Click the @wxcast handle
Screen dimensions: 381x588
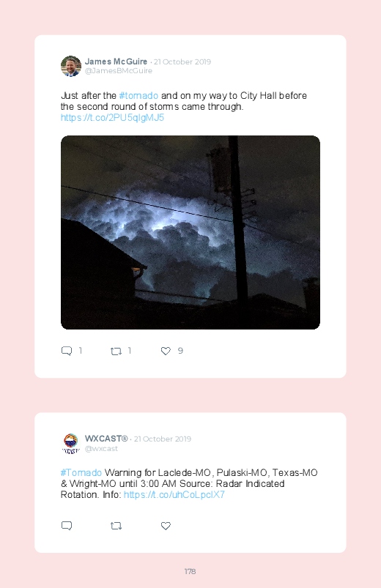point(101,448)
